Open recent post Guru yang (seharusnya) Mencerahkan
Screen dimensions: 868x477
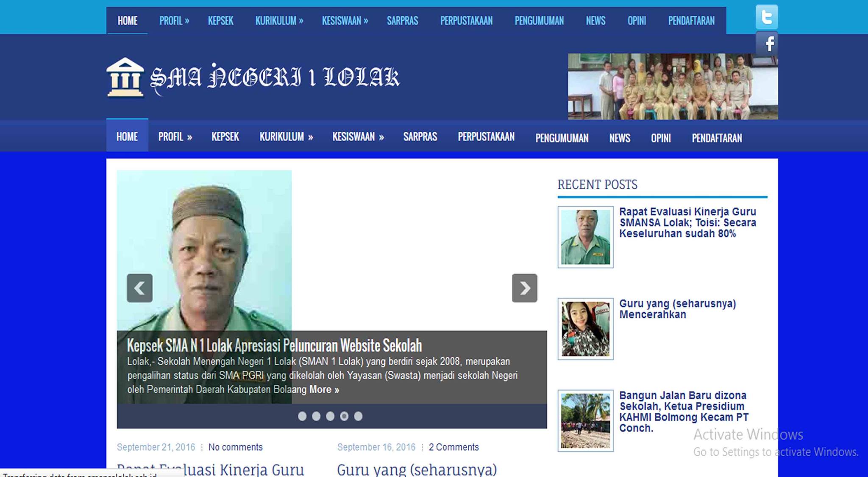[x=677, y=309]
